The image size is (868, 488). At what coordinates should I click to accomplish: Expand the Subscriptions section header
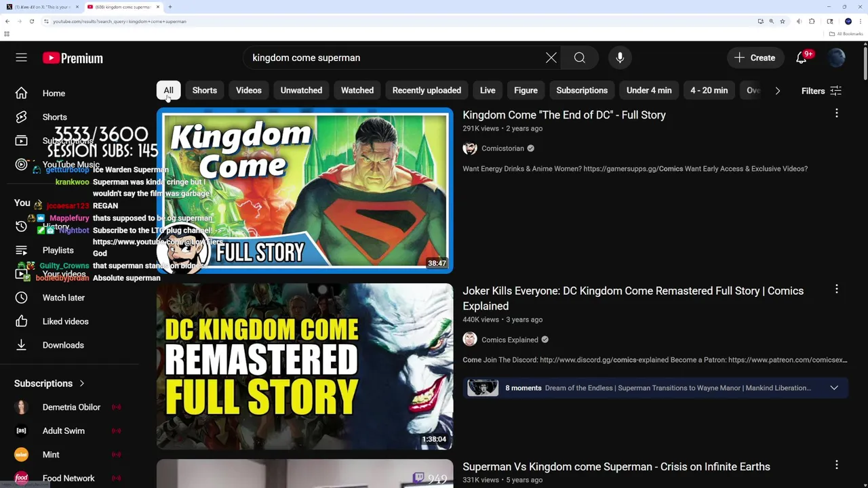coord(50,384)
